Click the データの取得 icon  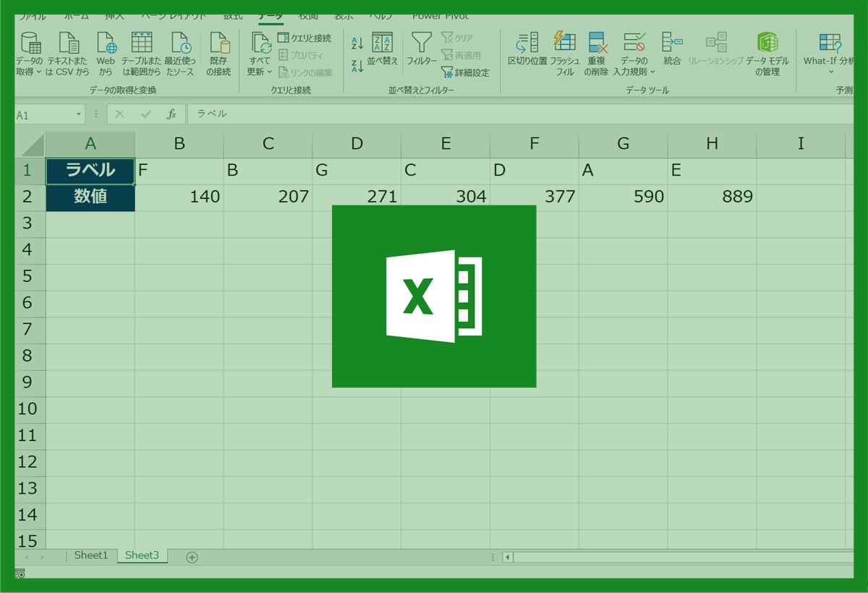pyautogui.click(x=30, y=43)
